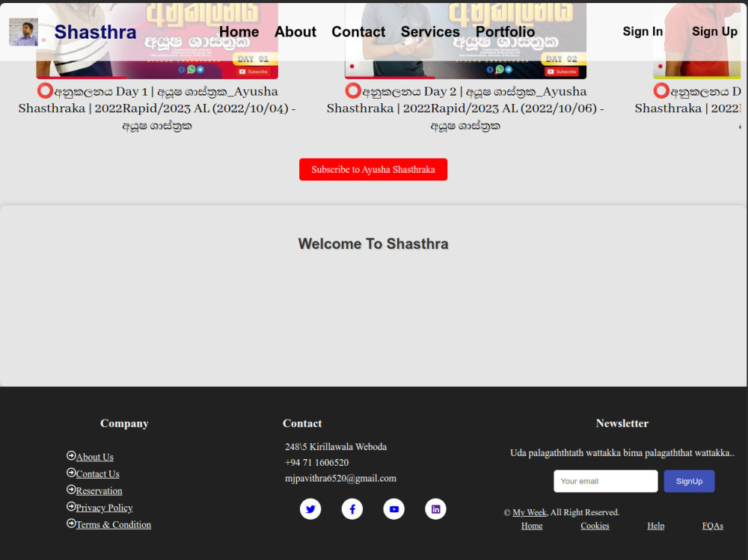
Task: Click the Sign Up link
Action: coord(714,31)
